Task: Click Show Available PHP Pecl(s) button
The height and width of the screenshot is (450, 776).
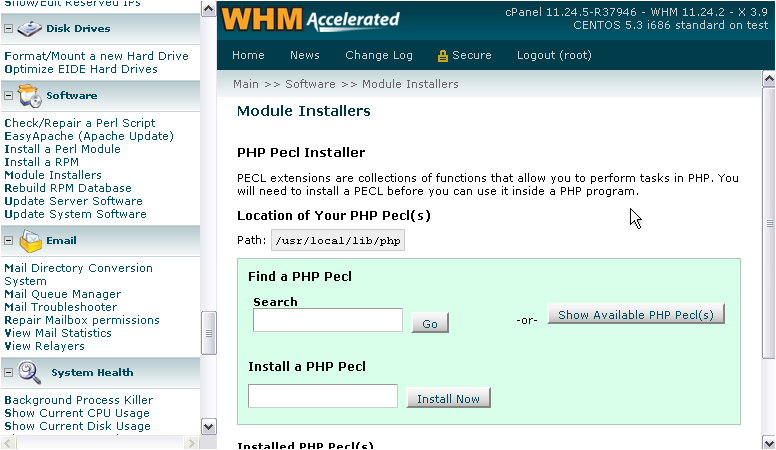Action: pyautogui.click(x=635, y=315)
